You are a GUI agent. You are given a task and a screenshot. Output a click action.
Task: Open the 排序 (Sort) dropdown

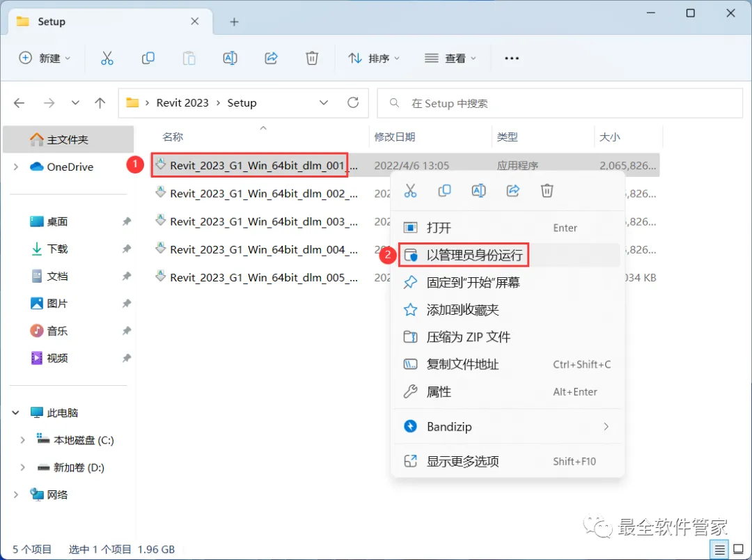click(x=374, y=58)
